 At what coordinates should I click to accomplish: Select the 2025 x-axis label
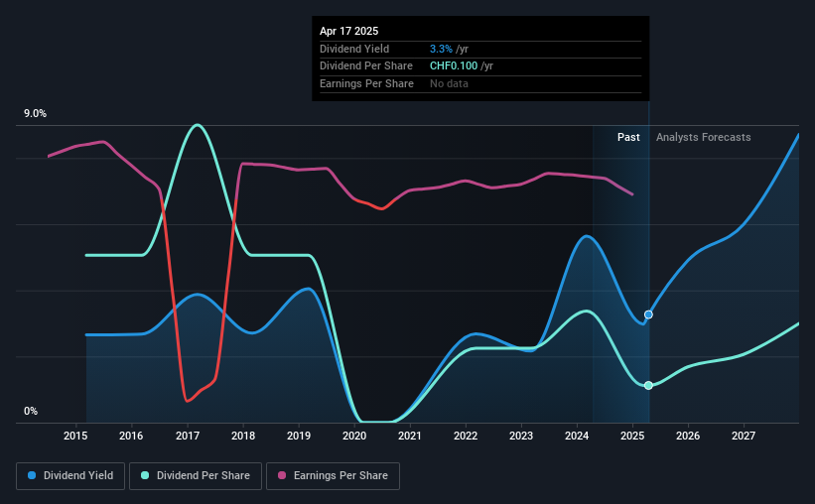coord(632,436)
